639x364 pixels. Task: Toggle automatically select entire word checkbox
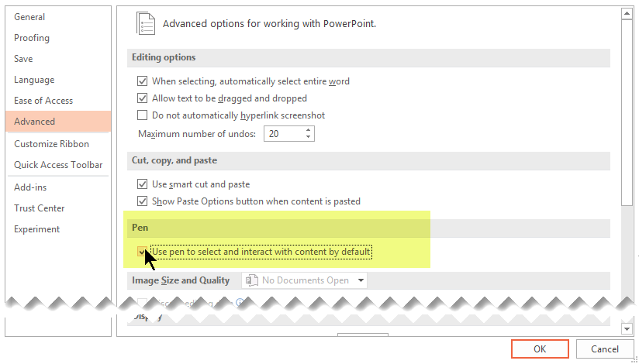pos(142,81)
